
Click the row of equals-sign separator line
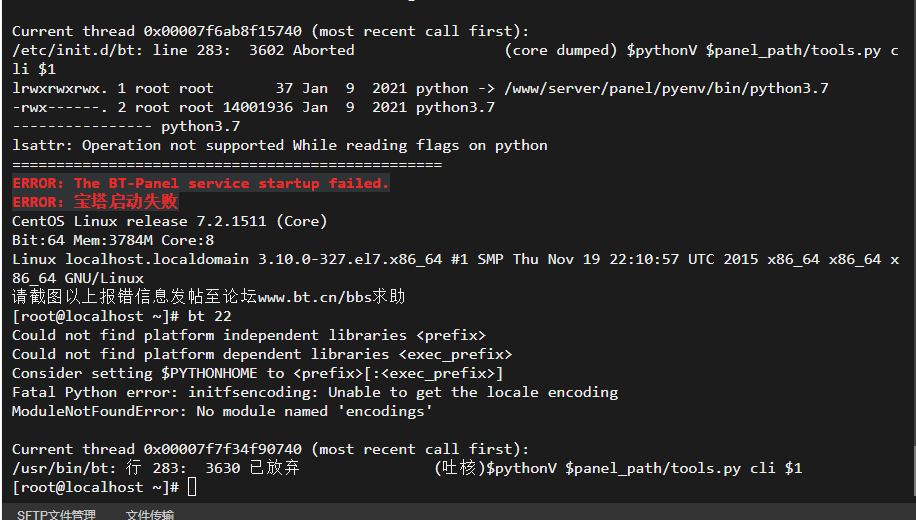[227, 165]
